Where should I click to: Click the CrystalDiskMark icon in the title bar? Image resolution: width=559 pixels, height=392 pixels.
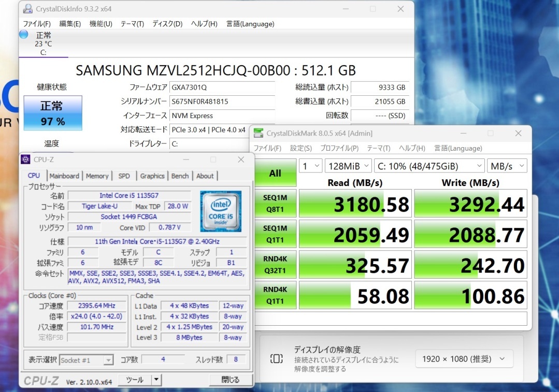pos(257,133)
